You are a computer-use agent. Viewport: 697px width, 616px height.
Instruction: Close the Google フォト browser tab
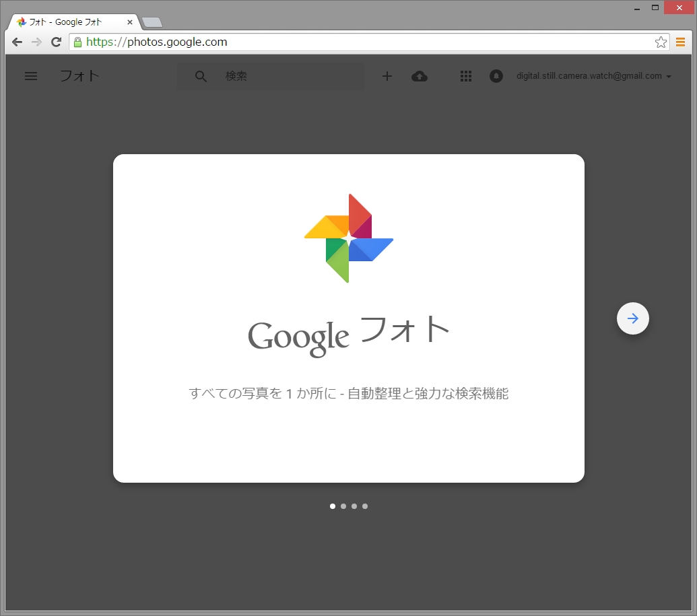coord(130,22)
